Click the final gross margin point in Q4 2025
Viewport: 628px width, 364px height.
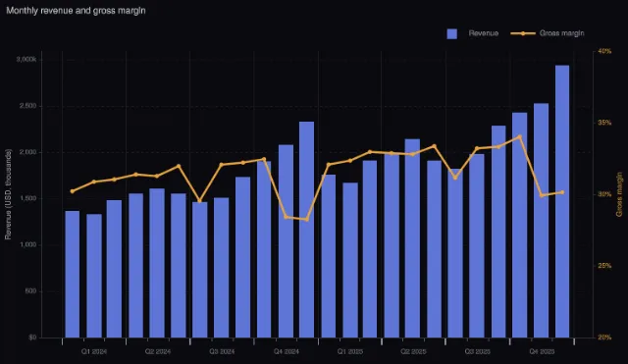click(562, 192)
